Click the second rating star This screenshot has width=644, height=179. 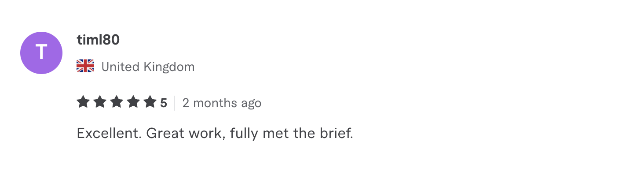(100, 102)
